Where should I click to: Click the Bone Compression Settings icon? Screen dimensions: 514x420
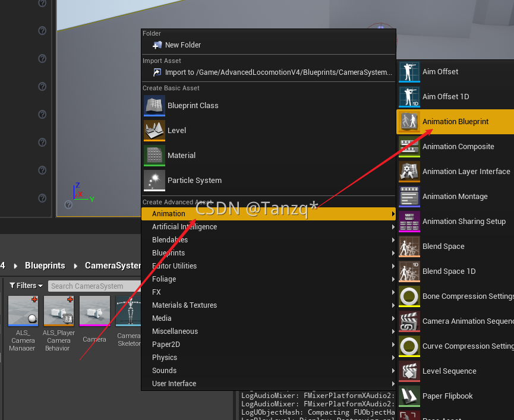[x=409, y=296]
